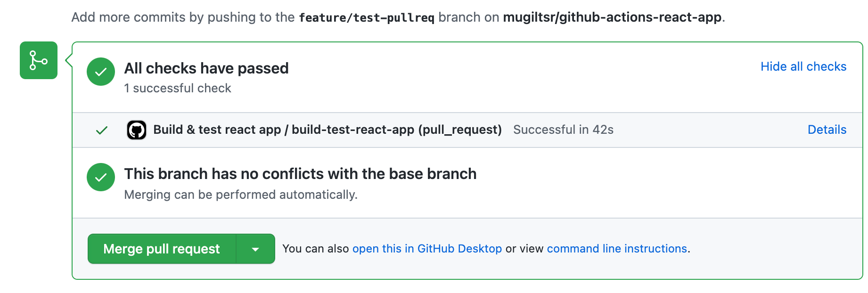Hide all checks via the link
Viewport: 868px width, 293px height.
803,66
